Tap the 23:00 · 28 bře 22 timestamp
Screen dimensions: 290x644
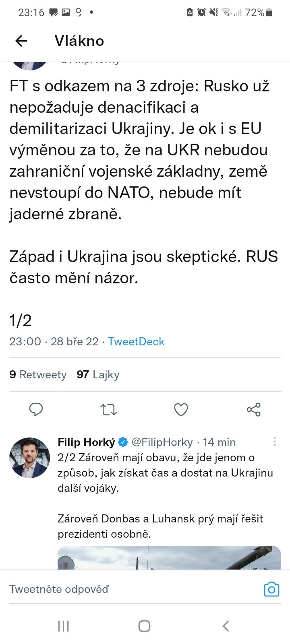(54, 342)
